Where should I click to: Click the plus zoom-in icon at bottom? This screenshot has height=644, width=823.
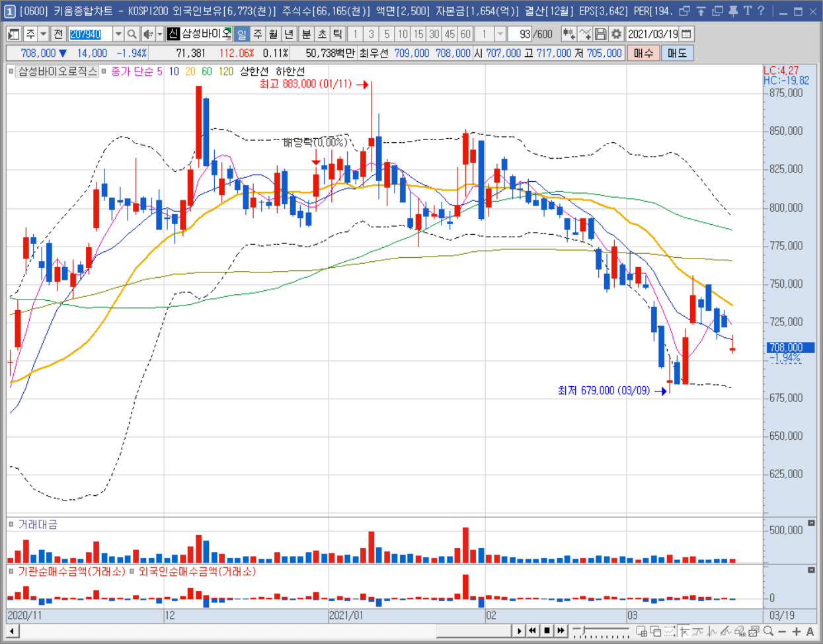pos(797,631)
